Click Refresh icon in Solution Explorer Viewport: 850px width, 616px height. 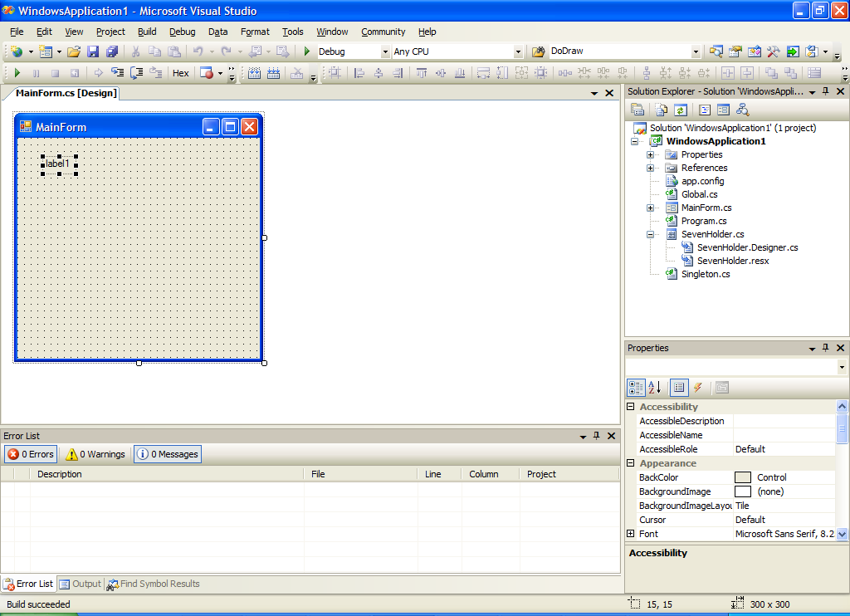pyautogui.click(x=681, y=110)
